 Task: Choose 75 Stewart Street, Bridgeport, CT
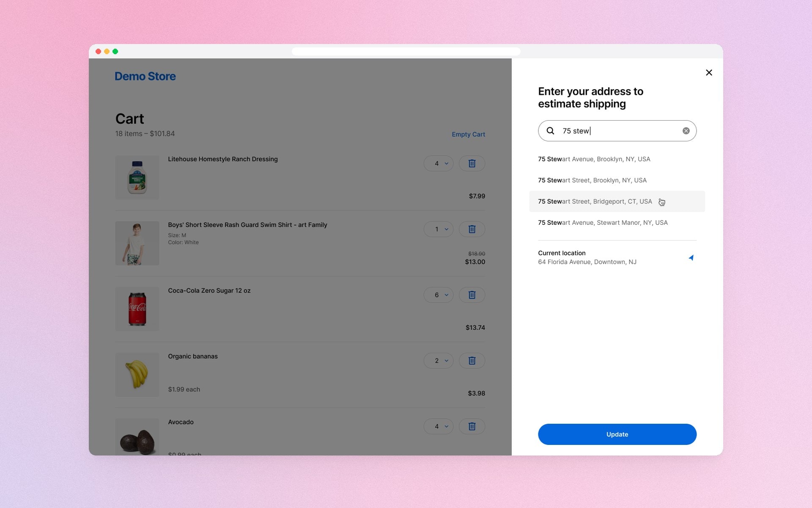(x=617, y=202)
